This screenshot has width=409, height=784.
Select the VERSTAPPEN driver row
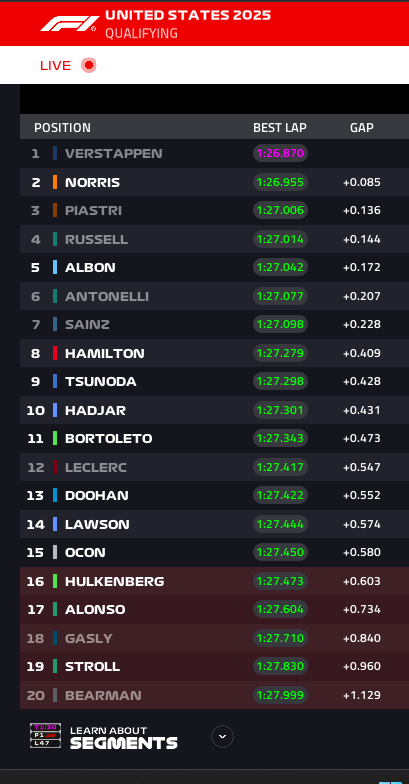click(x=214, y=153)
